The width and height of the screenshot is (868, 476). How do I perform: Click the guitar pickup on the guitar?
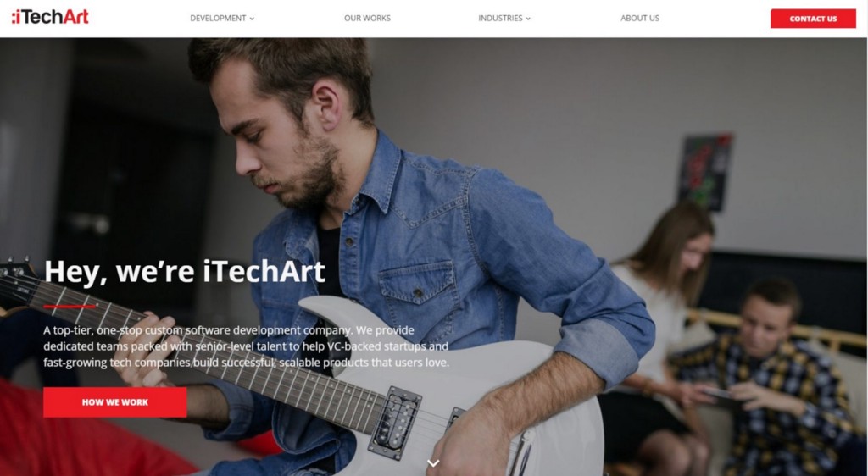click(x=395, y=423)
